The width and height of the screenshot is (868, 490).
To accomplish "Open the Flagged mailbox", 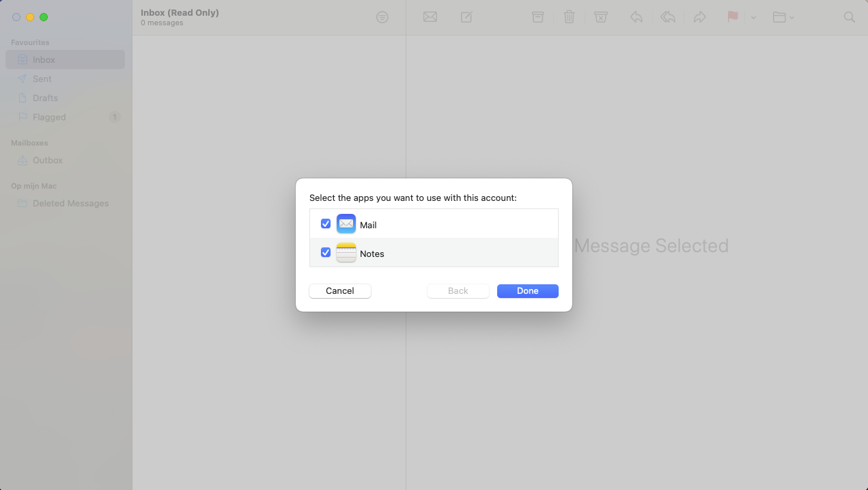I will (x=49, y=117).
